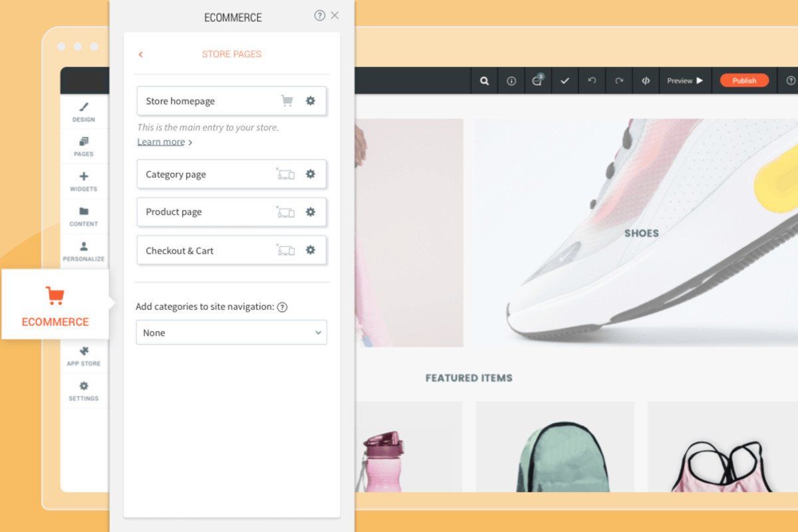Click the Product page layout icon

[286, 212]
